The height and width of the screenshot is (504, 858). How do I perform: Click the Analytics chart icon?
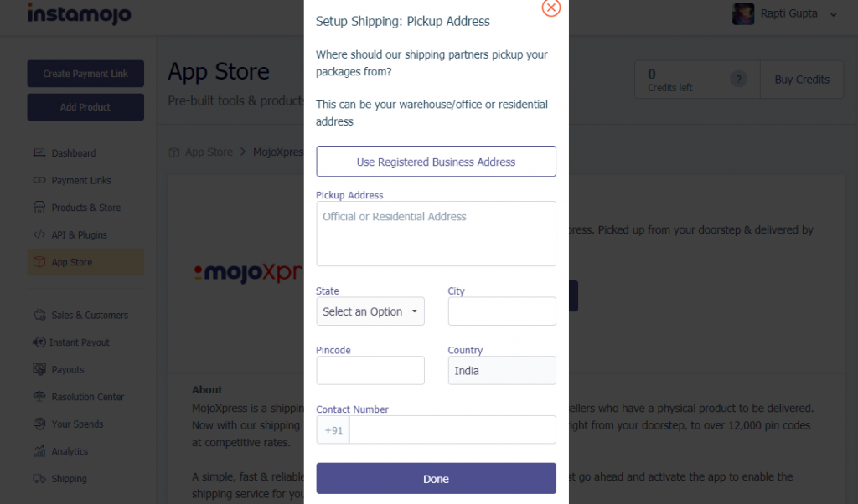39,451
